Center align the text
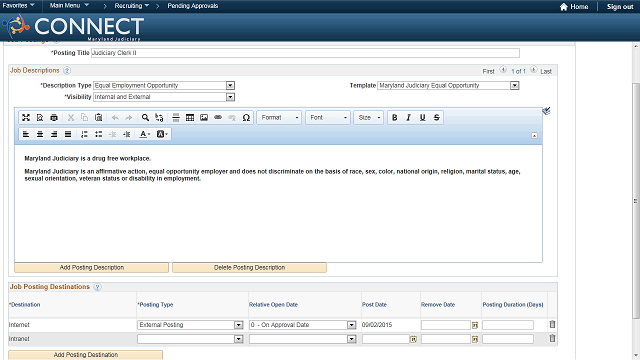 pyautogui.click(x=40, y=134)
